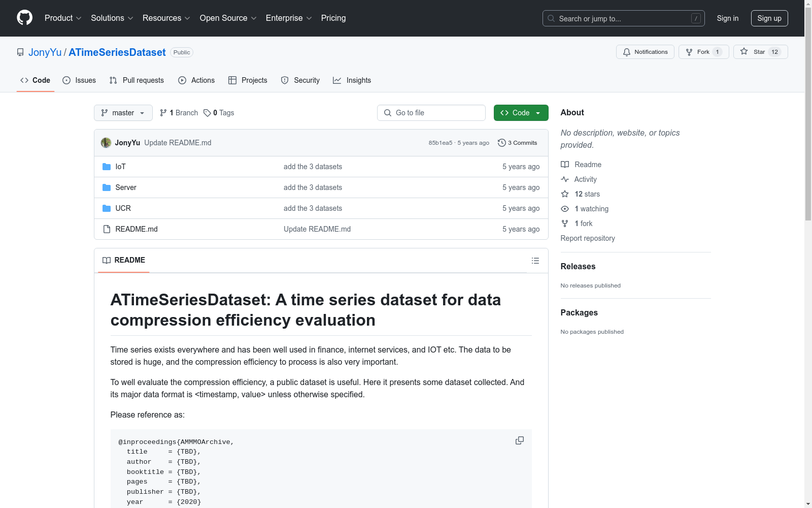Click the history clock icon by Commits

click(502, 143)
